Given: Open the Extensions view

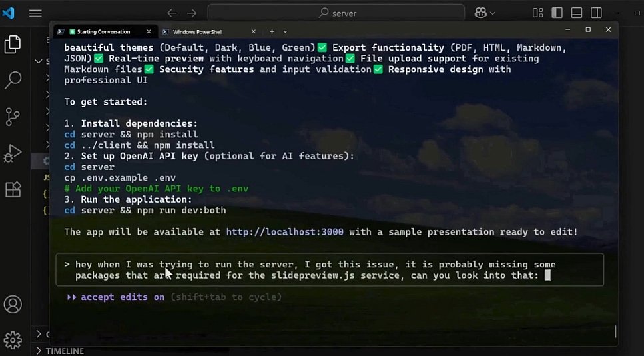Looking at the screenshot, I should click(13, 189).
